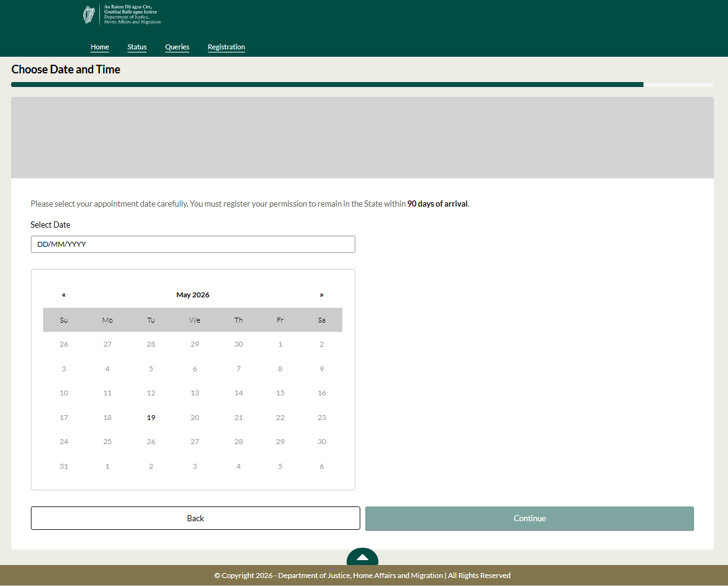Go to next month with » arrow

pos(322,295)
